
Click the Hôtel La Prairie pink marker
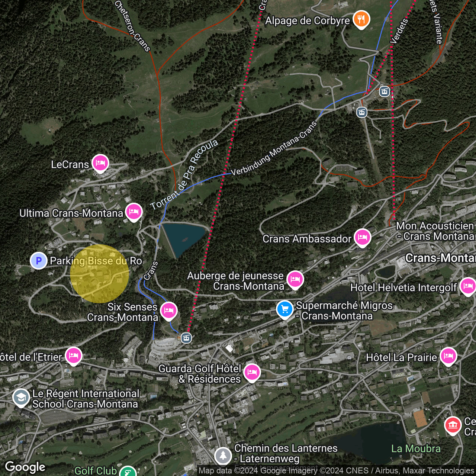pyautogui.click(x=449, y=356)
